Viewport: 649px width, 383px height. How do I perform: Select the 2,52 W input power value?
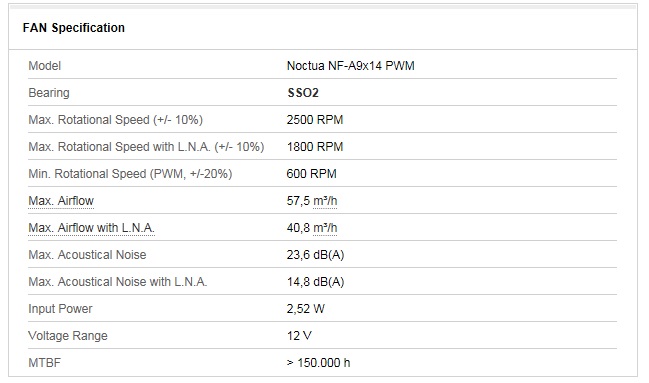click(306, 308)
